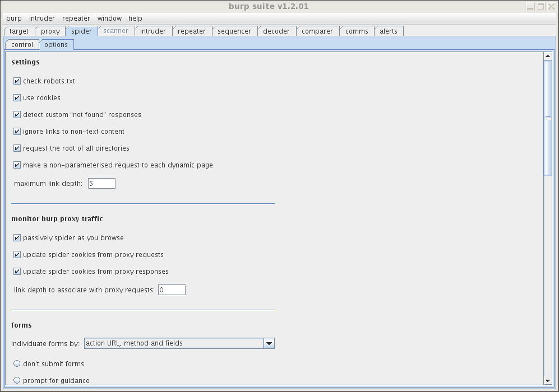The image size is (559, 392).
Task: Open the burp menu
Action: click(x=14, y=18)
